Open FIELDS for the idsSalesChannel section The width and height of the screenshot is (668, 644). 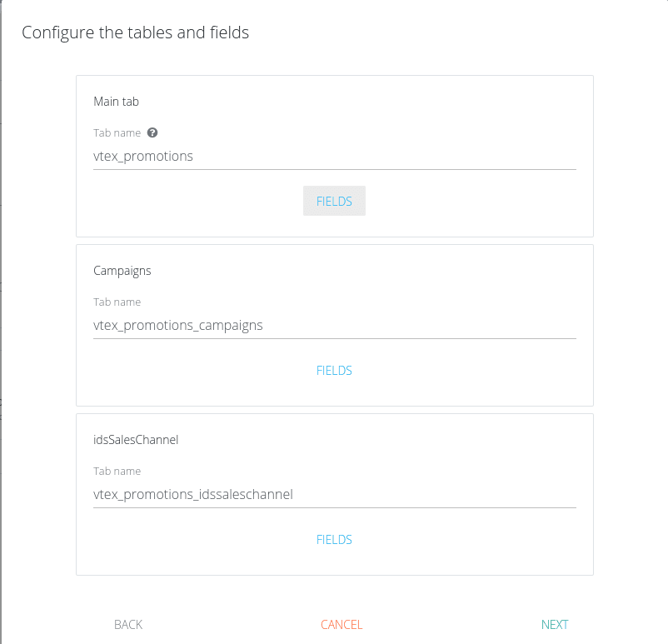[x=334, y=540]
